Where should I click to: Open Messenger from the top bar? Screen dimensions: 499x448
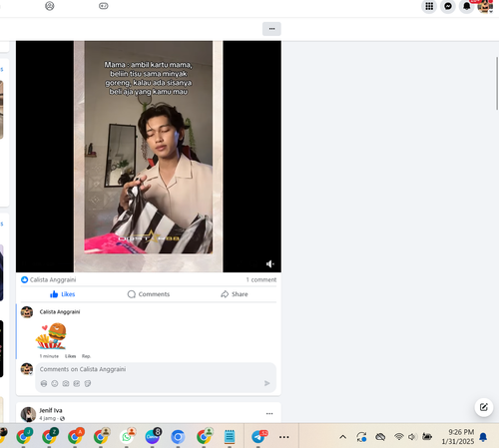tap(448, 6)
